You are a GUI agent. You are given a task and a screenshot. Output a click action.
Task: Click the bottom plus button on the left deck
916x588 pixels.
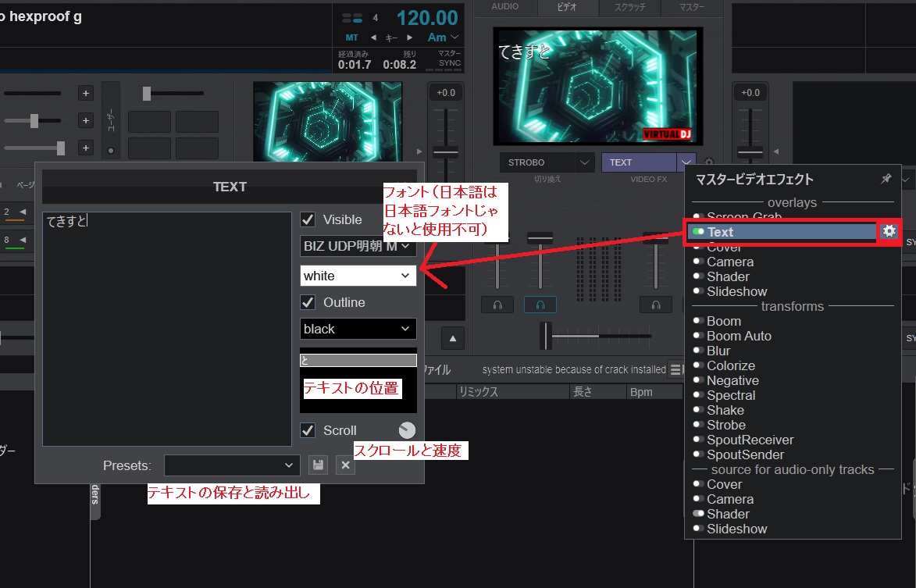tap(85, 148)
